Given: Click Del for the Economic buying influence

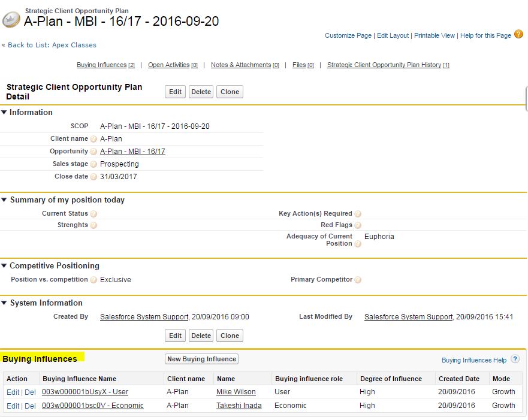Looking at the screenshot, I should point(30,406).
